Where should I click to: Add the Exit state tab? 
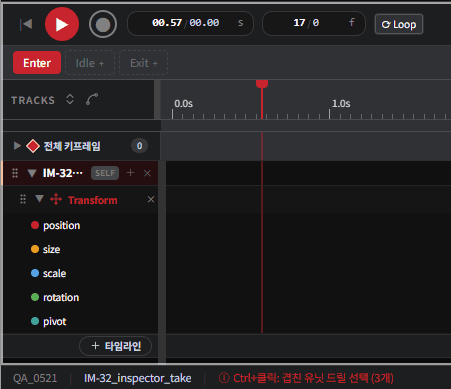[x=143, y=63]
